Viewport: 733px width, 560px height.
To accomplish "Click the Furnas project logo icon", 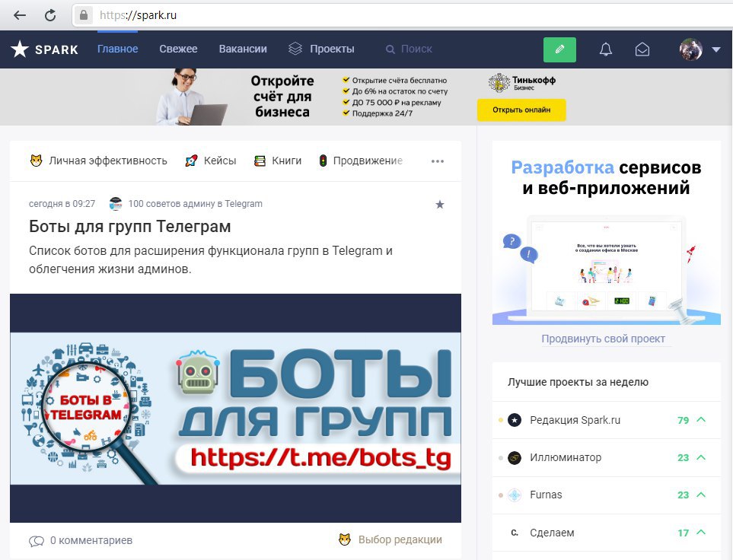I will pyautogui.click(x=515, y=495).
